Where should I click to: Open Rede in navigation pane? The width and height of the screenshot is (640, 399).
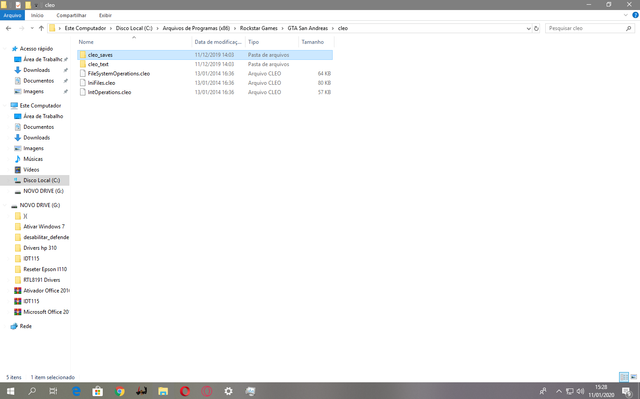click(25, 326)
